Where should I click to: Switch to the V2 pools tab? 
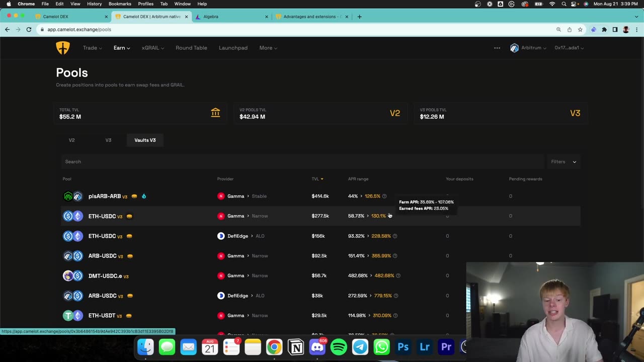tap(71, 140)
